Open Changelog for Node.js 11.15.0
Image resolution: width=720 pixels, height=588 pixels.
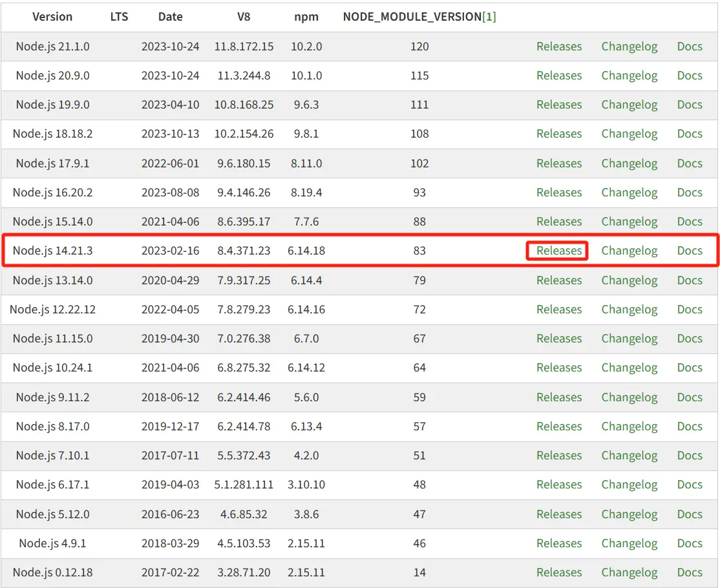point(629,339)
